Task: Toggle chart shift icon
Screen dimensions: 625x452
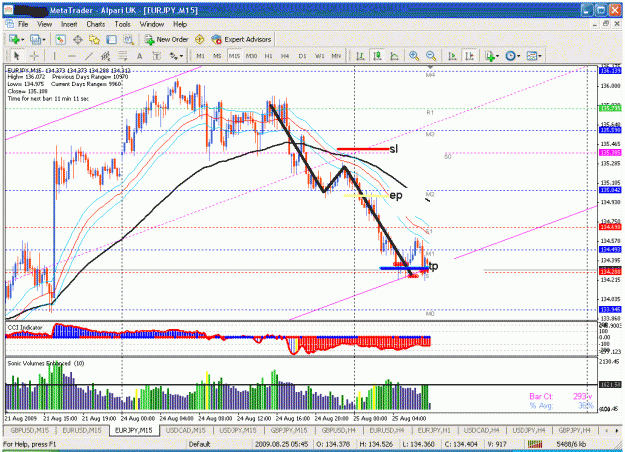Action: (x=470, y=56)
